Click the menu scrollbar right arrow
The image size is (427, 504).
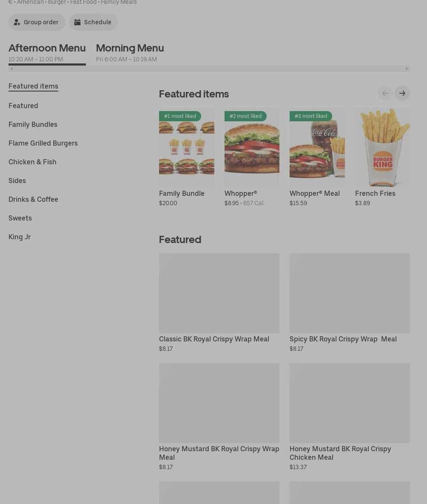tap(407, 69)
